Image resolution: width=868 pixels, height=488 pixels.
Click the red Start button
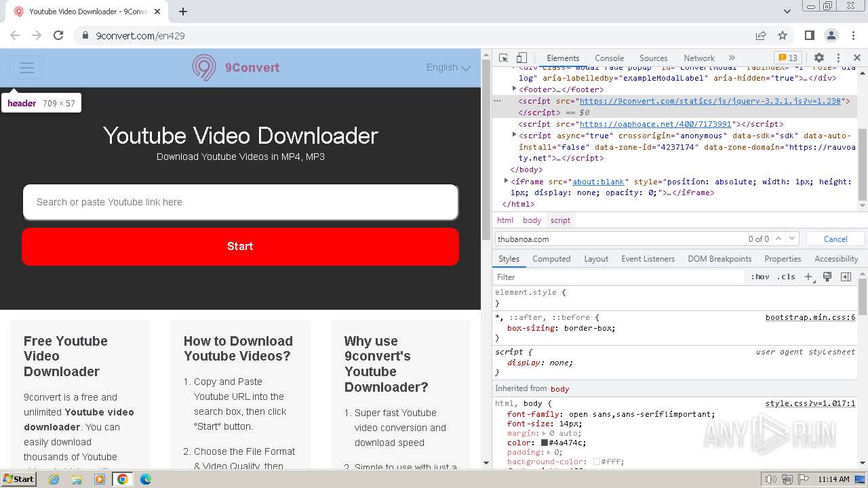[240, 246]
